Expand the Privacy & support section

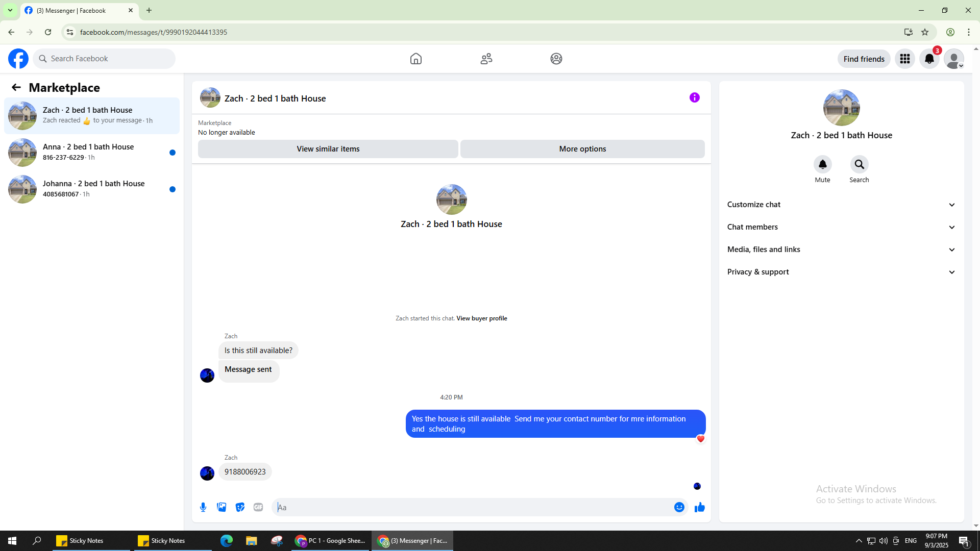pyautogui.click(x=842, y=272)
